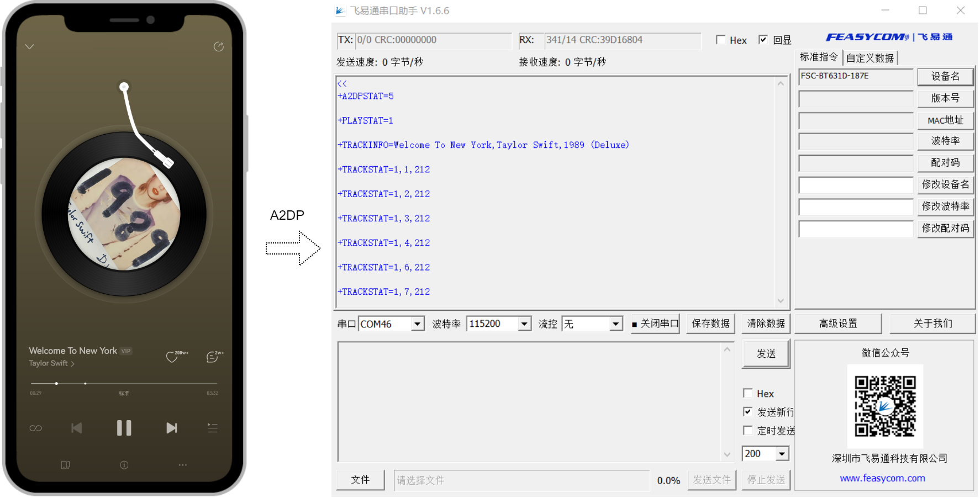The height and width of the screenshot is (498, 980).
Task: Pause the song with the pause button
Action: [x=124, y=428]
